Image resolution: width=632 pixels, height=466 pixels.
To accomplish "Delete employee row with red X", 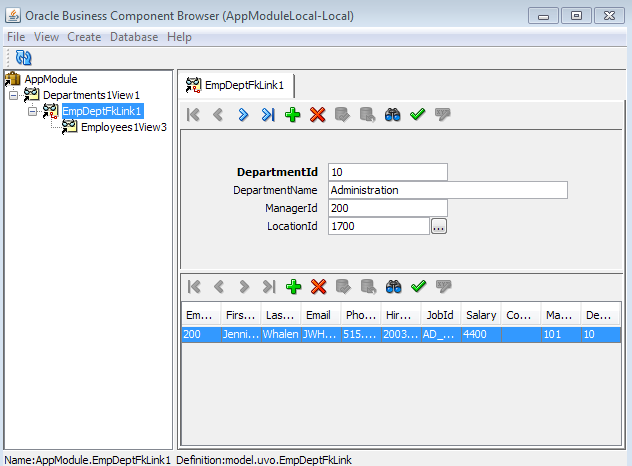I will (x=318, y=287).
